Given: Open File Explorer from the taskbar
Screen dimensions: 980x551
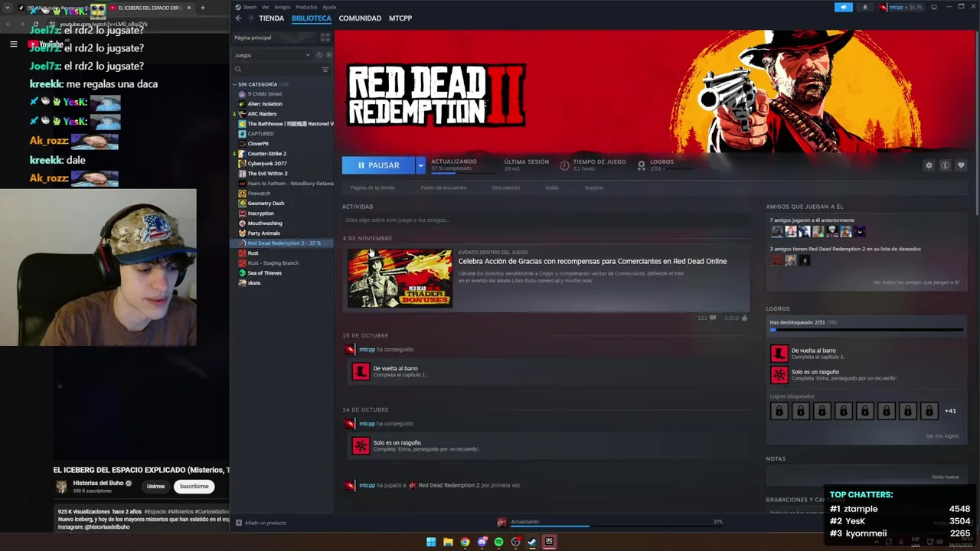Looking at the screenshot, I should [x=448, y=542].
